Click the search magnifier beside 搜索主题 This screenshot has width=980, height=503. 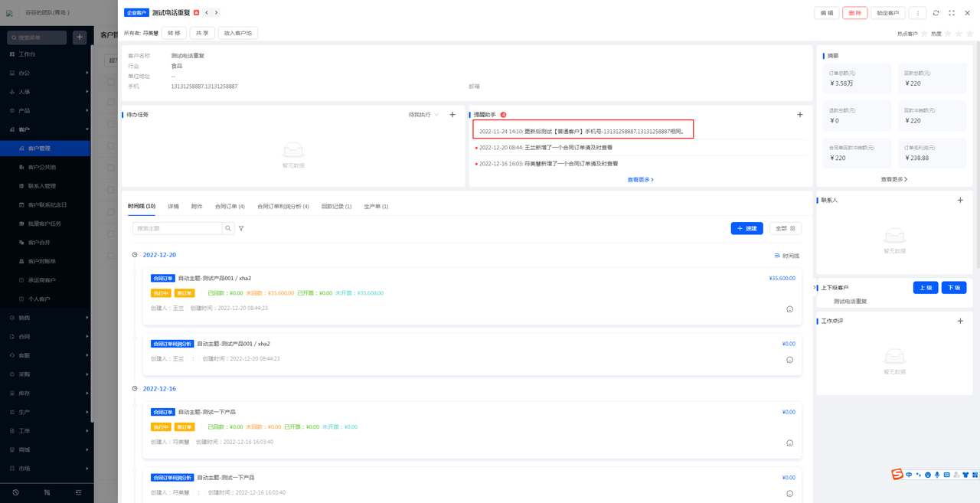coord(228,228)
